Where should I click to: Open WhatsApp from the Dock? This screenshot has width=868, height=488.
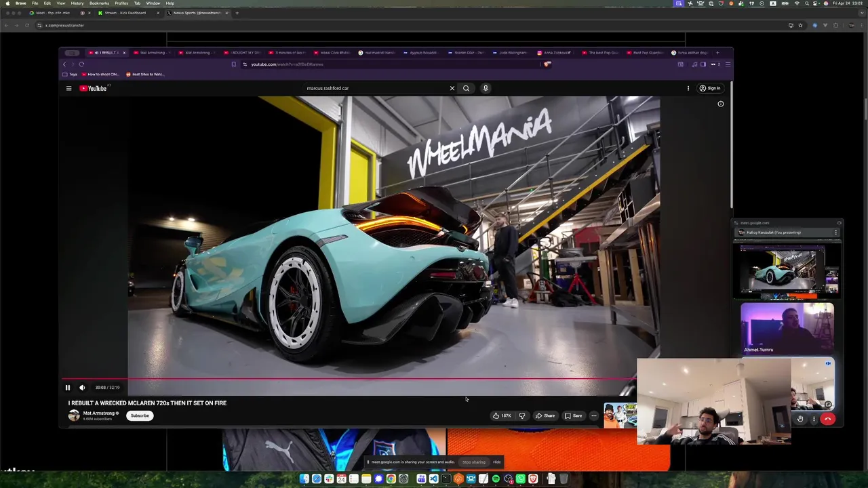(520, 479)
